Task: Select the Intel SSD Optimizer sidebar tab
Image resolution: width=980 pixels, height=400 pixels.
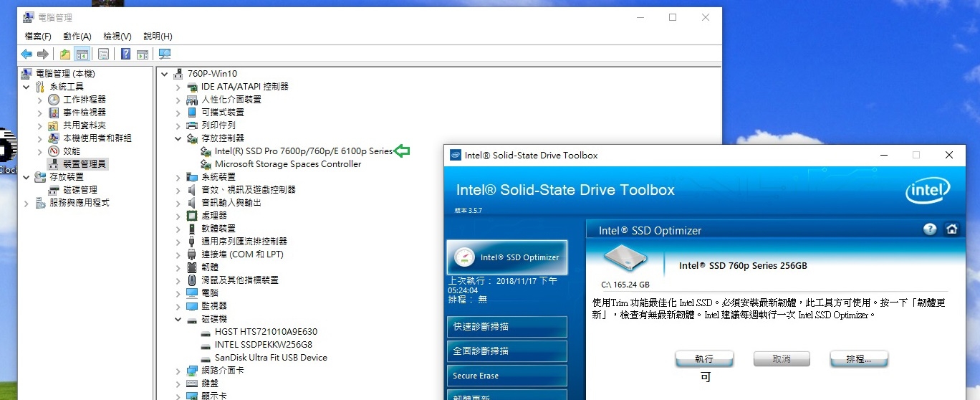Action: (x=507, y=257)
